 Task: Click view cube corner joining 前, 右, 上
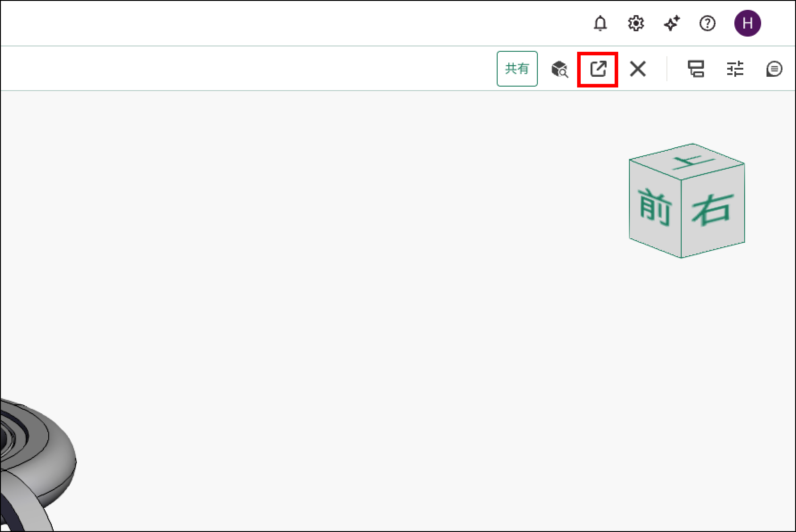tap(681, 180)
